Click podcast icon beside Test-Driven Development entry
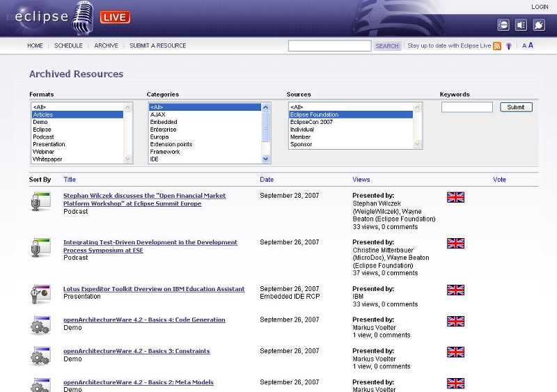This screenshot has width=557, height=392. click(40, 248)
